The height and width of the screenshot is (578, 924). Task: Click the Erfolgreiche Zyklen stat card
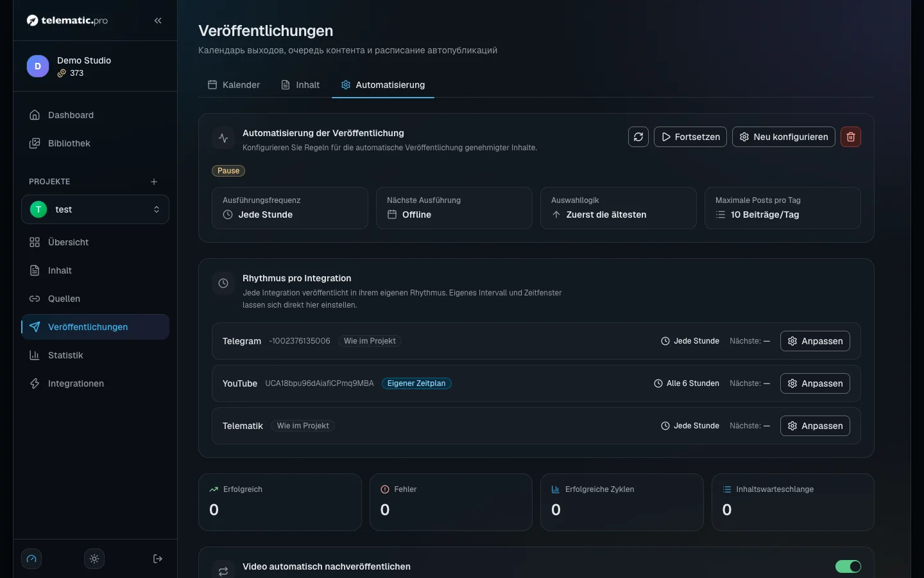(x=622, y=502)
